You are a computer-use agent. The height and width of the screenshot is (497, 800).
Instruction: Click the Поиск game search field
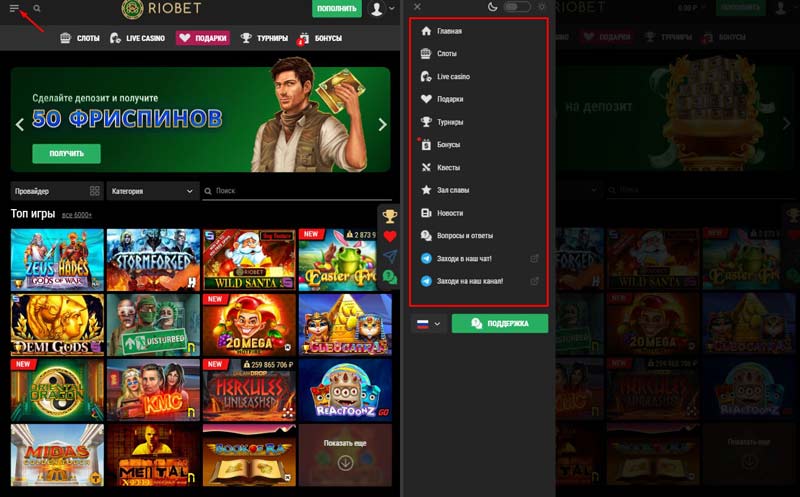[x=290, y=190]
